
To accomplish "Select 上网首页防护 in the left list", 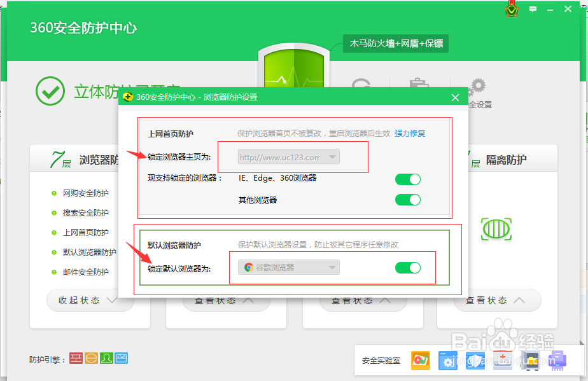I will pos(85,232).
